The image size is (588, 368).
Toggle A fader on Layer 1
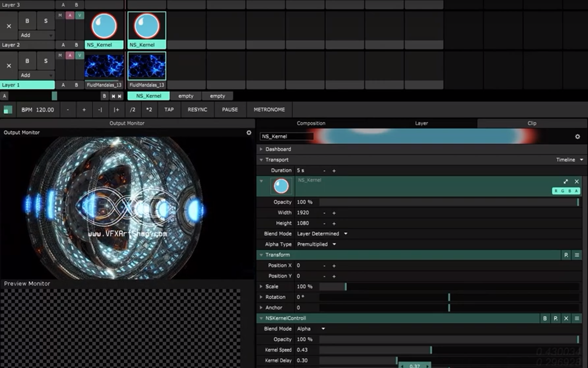tap(70, 55)
